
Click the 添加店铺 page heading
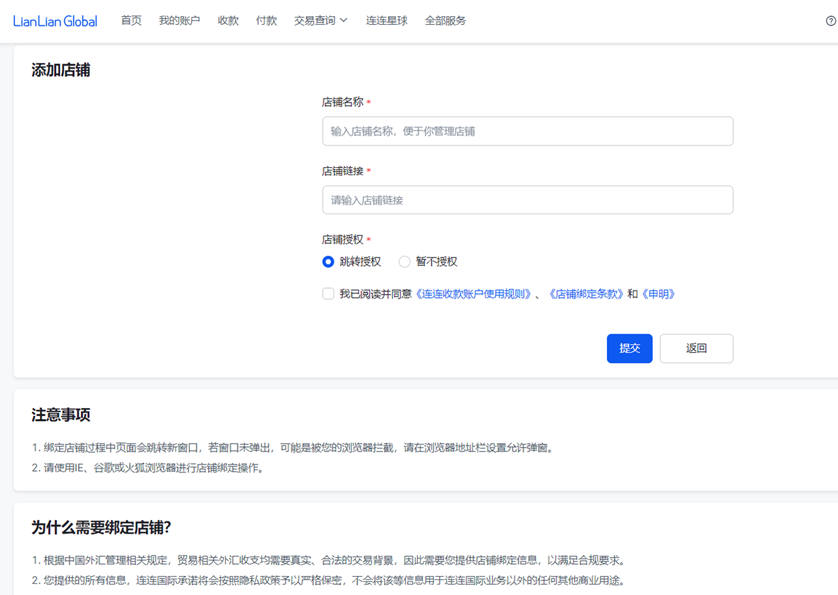pos(61,70)
